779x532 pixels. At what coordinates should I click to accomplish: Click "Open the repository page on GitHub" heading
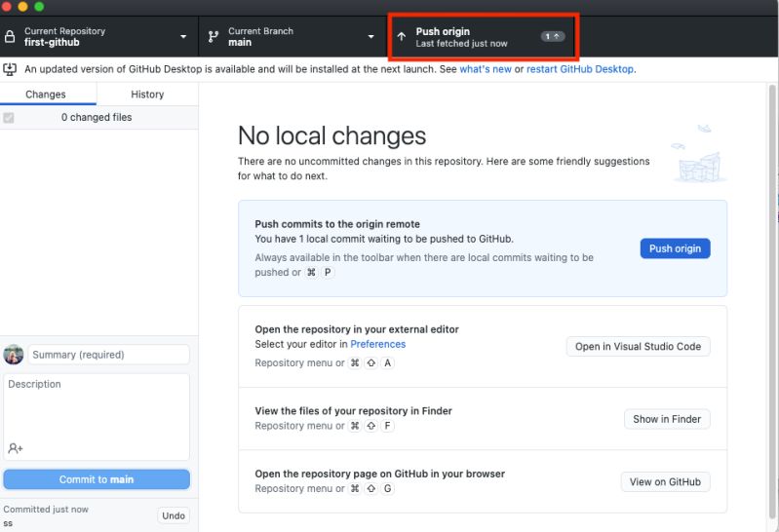pos(379,474)
